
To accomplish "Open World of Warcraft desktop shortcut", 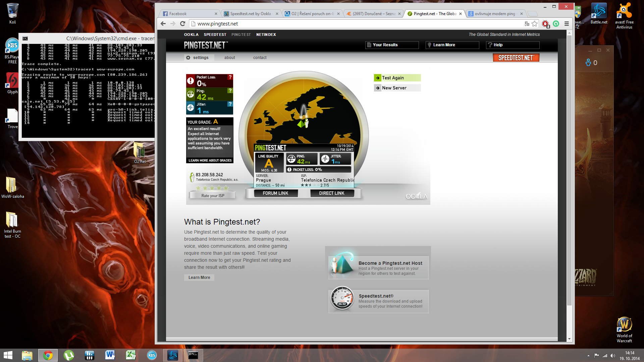I will pyautogui.click(x=624, y=330).
